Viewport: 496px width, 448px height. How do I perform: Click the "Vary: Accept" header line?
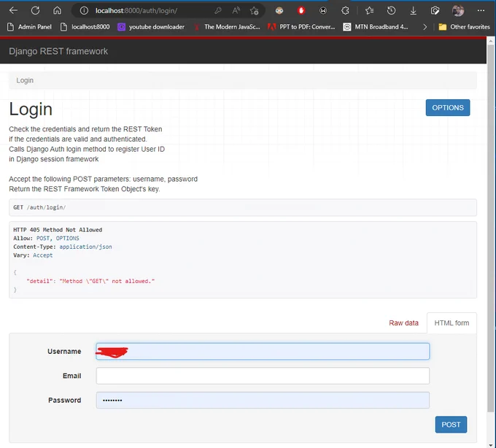coord(33,255)
